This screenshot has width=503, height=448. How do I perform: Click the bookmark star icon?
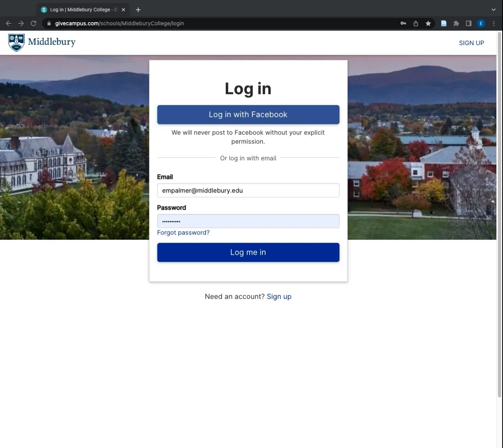pos(428,23)
